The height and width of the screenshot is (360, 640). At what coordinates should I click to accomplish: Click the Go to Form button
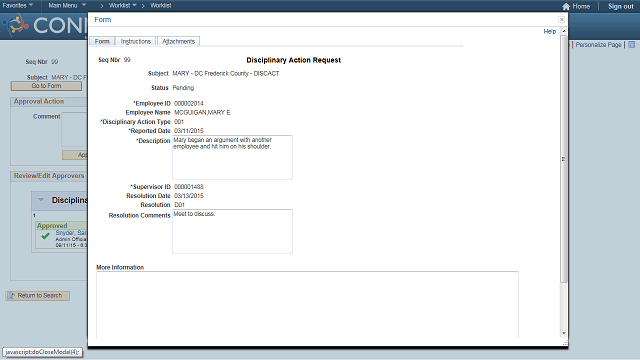[x=46, y=86]
